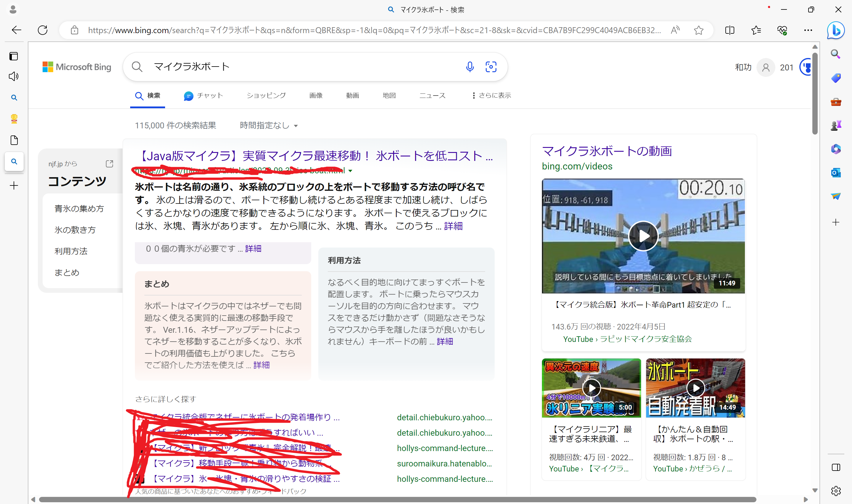
Task: Switch to the チャット tab
Action: point(203,96)
